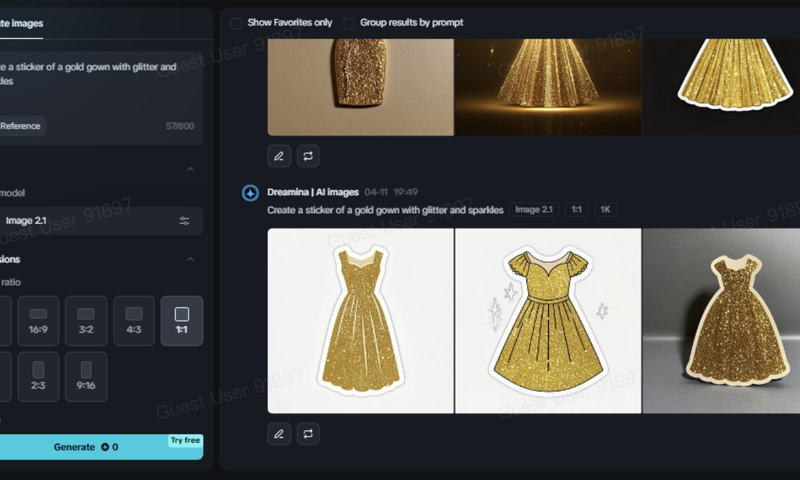Choose the 9:16 portrait aspect ratio
Screen dimensions: 800x480
86,375
